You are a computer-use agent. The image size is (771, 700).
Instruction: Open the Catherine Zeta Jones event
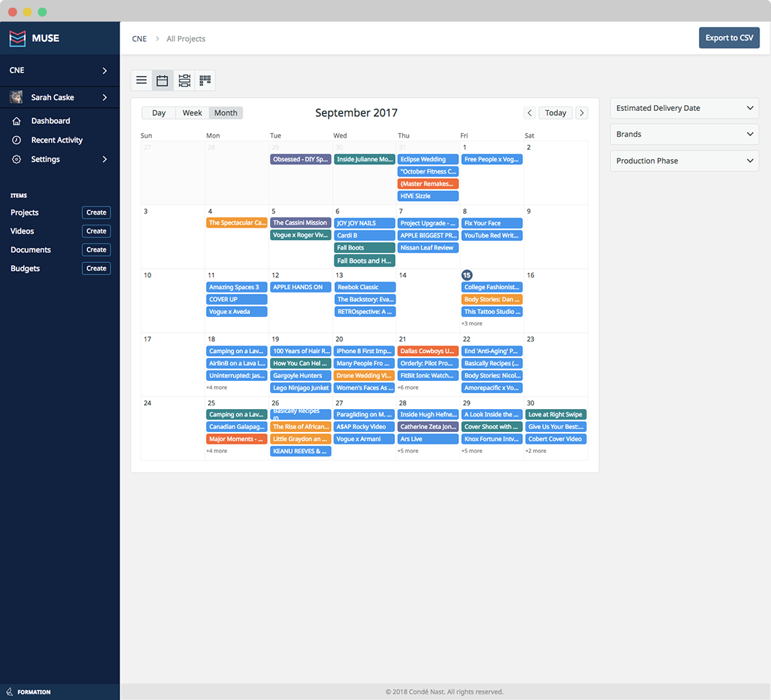[428, 426]
